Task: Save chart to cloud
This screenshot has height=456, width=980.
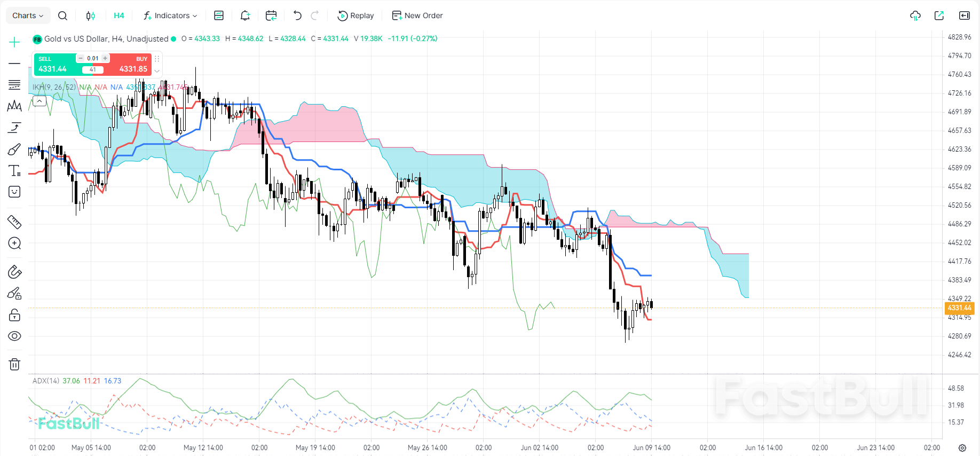Action: [x=915, y=15]
